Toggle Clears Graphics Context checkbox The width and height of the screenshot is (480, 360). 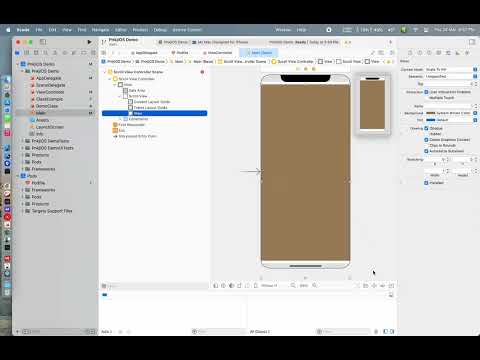[x=426, y=140]
